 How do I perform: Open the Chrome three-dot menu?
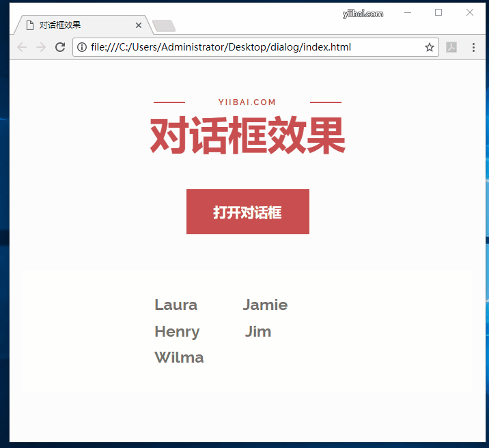(474, 47)
